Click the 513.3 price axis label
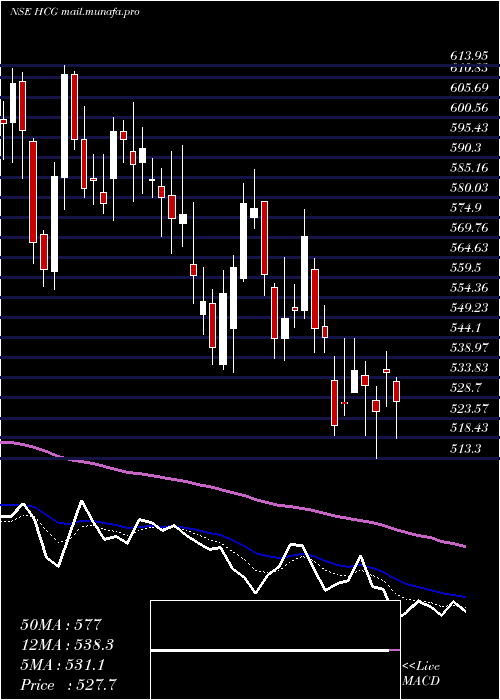Screen dimensions: 500x700 (465, 448)
